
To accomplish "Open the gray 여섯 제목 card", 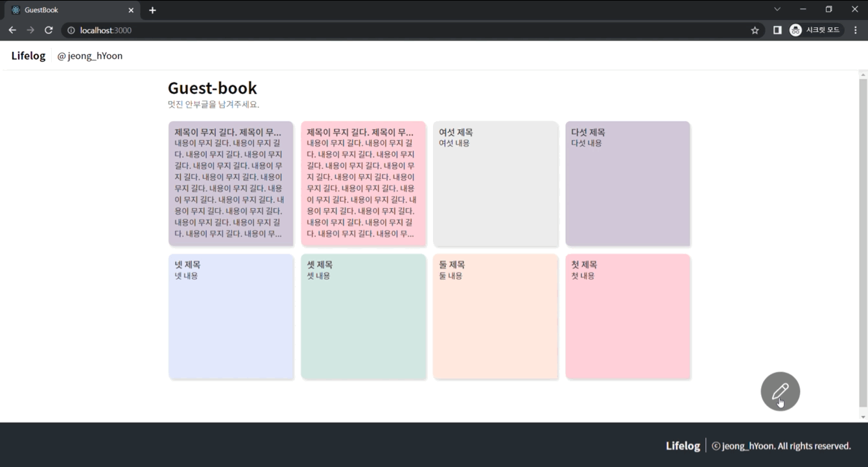I will tap(495, 184).
